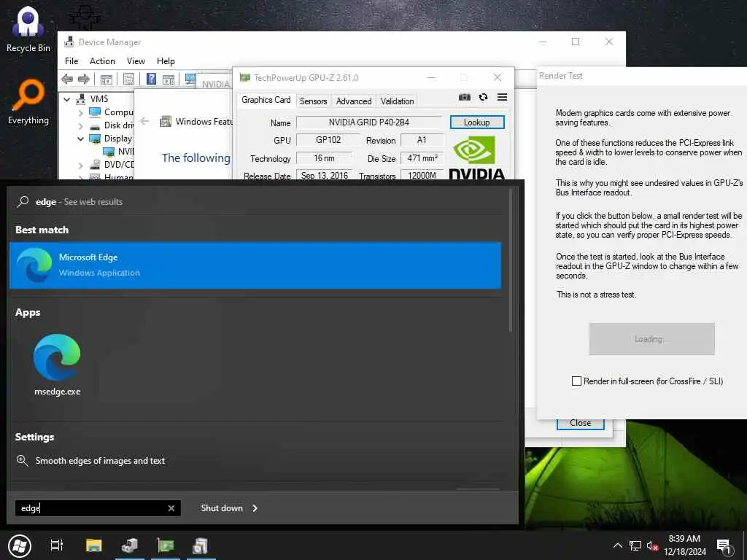Click the Properties toolbar icon in Device Manager
This screenshot has width=747, height=560.
pos(128,79)
